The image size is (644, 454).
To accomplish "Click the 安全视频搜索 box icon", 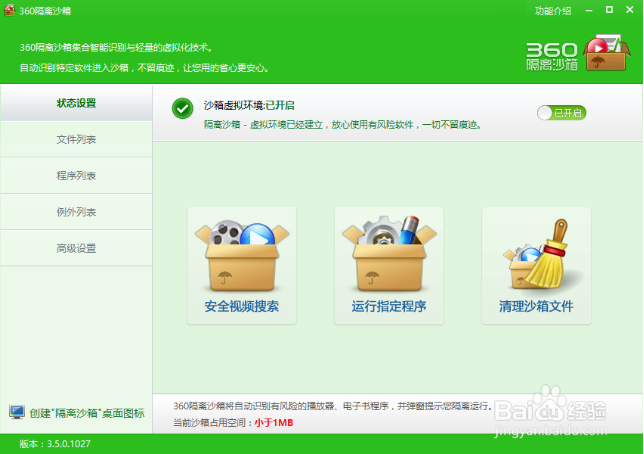I will click(242, 255).
